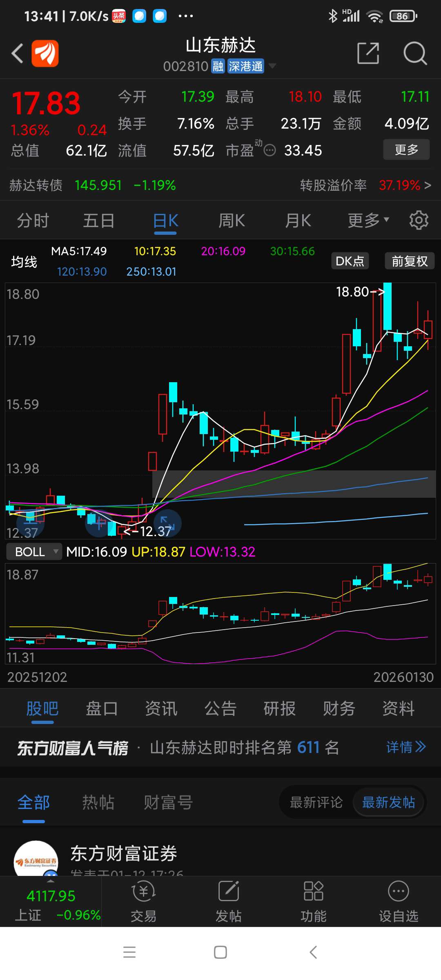The image size is (441, 980).
Task: Tap the back arrow icon
Action: pyautogui.click(x=17, y=53)
